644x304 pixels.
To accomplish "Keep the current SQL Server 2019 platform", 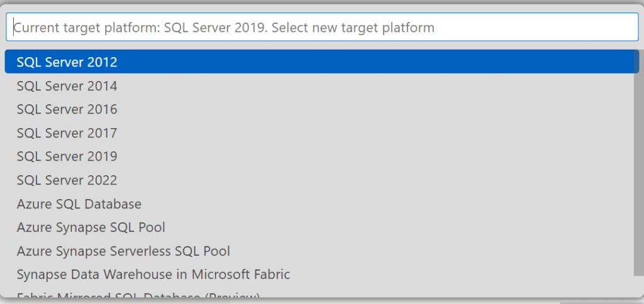I will (67, 156).
